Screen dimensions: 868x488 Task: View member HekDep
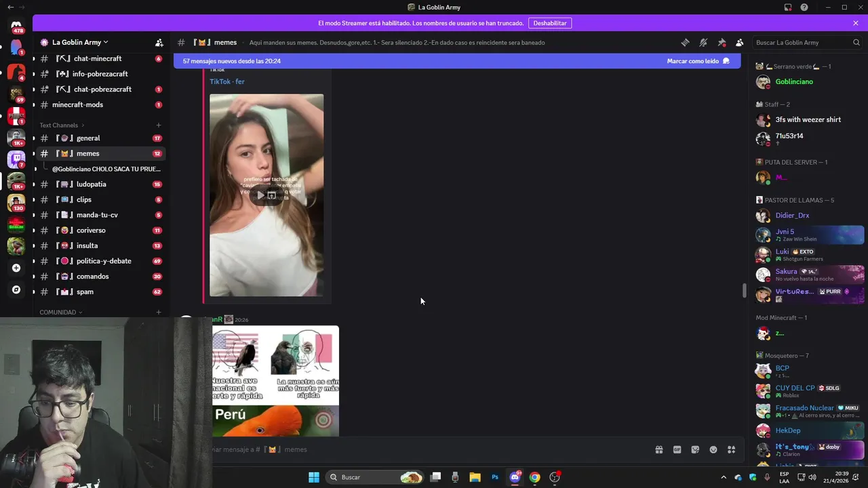(x=809, y=430)
